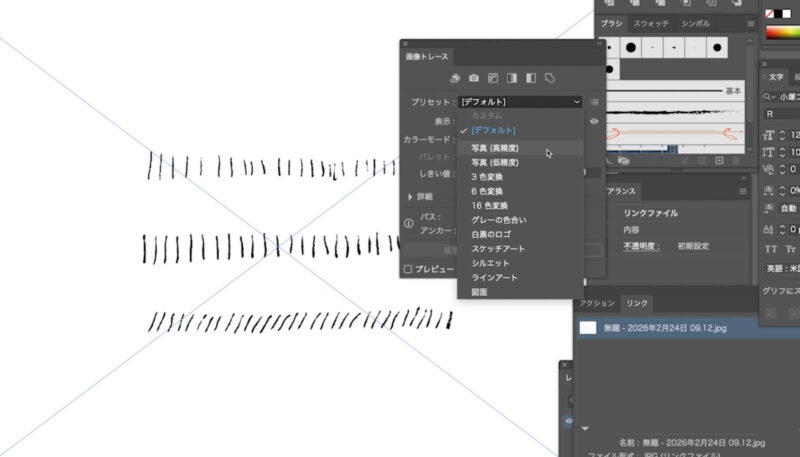Open the Brushes panel hamburger menu
This screenshot has height=457, width=800.
[x=750, y=23]
